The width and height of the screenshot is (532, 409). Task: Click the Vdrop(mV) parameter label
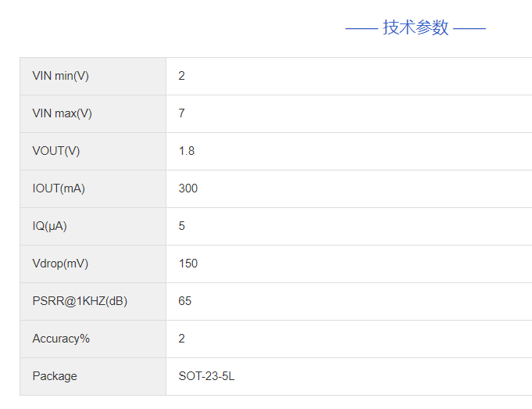click(60, 264)
